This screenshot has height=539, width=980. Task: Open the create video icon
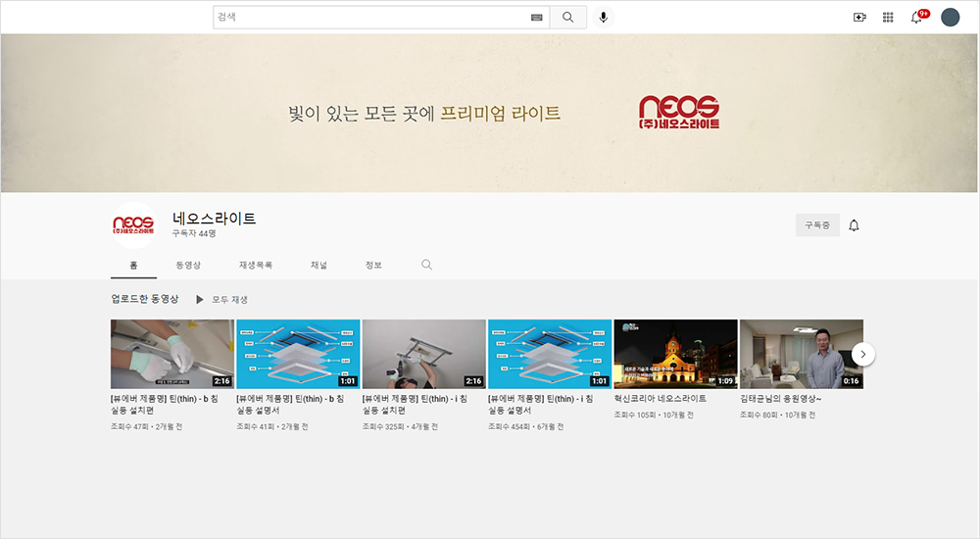[859, 18]
